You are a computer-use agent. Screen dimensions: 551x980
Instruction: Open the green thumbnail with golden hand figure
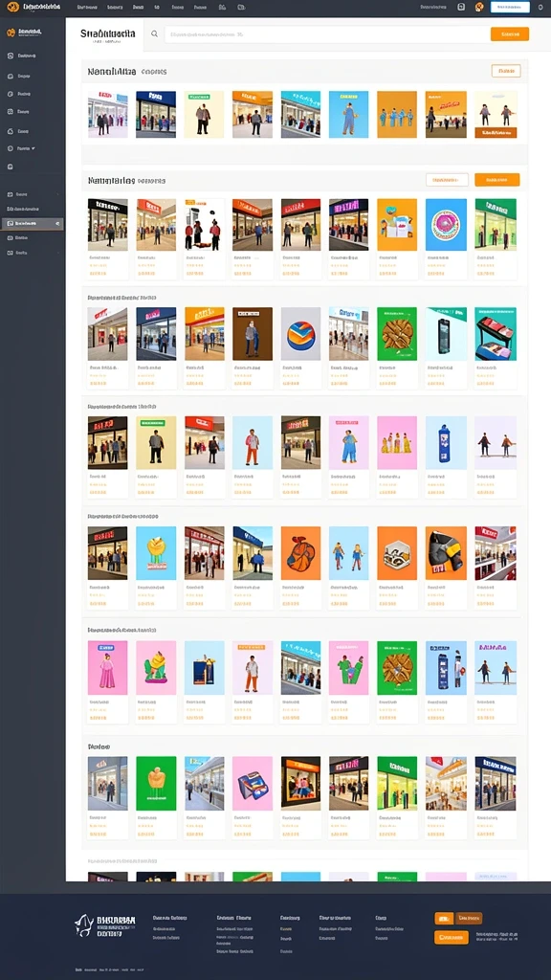[x=156, y=783]
